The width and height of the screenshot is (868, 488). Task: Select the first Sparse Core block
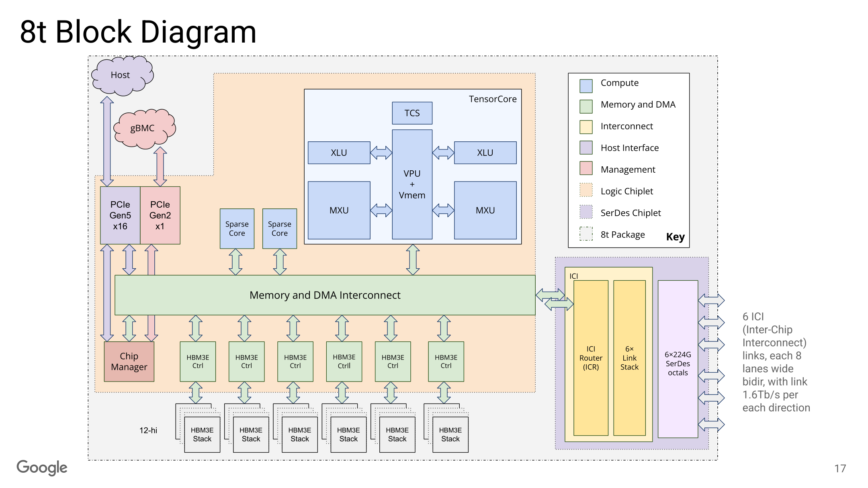pos(237,229)
